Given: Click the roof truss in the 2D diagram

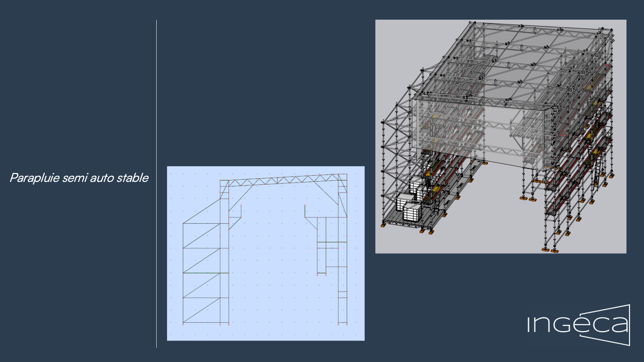Looking at the screenshot, I should (283, 180).
